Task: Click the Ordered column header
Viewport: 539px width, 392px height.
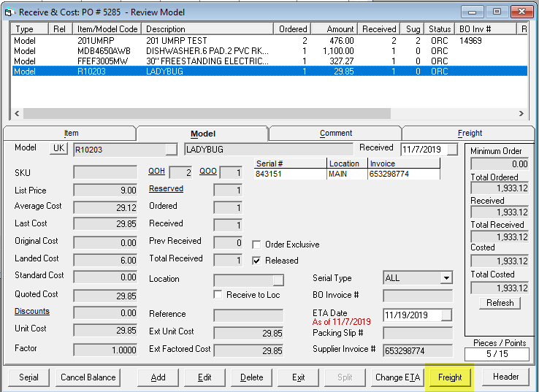Action: 293,29
